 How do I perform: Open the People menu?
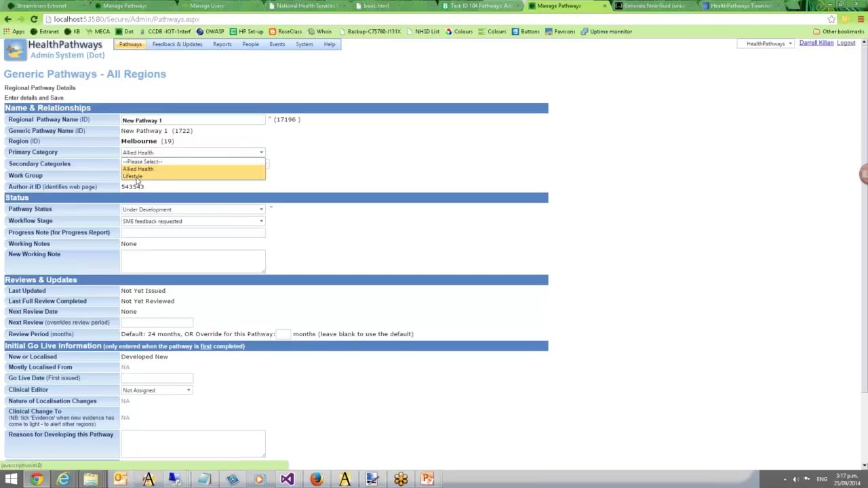251,45
